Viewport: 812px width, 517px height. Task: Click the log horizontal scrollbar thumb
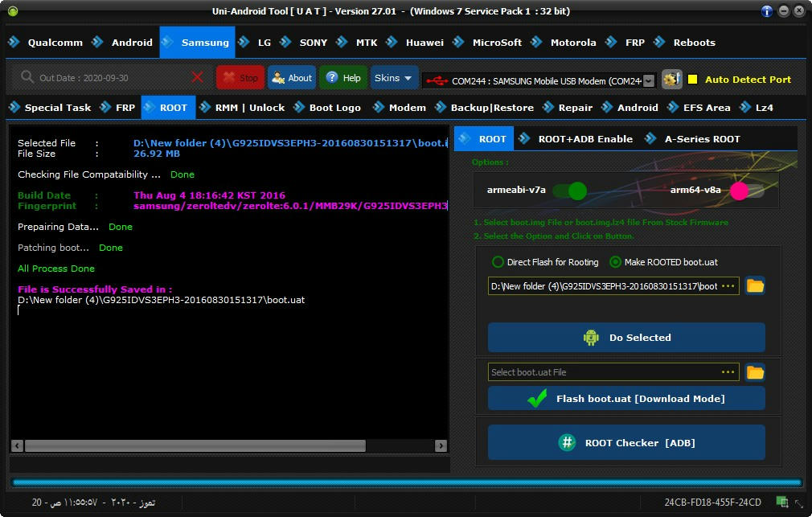click(x=195, y=445)
